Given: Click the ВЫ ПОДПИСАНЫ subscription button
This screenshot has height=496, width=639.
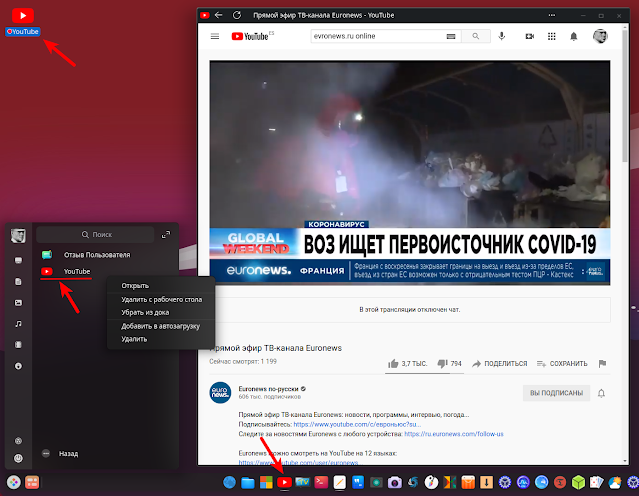Looking at the screenshot, I should pyautogui.click(x=556, y=393).
